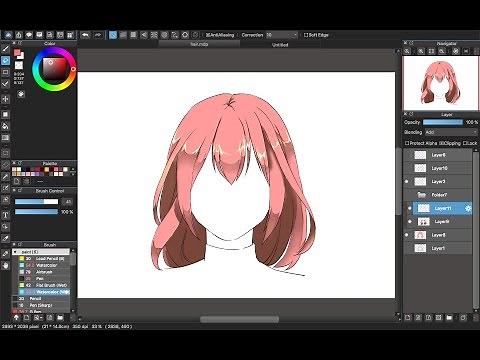Toggle the AntiAliasing checkbox
Image resolution: width=480 pixels, height=360 pixels.
(220, 35)
